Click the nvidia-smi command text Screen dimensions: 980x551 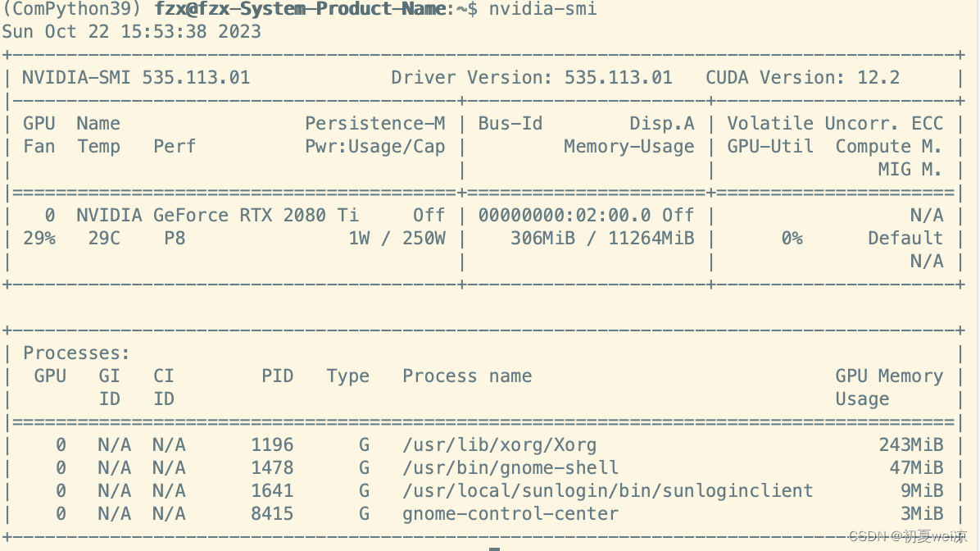(x=542, y=10)
